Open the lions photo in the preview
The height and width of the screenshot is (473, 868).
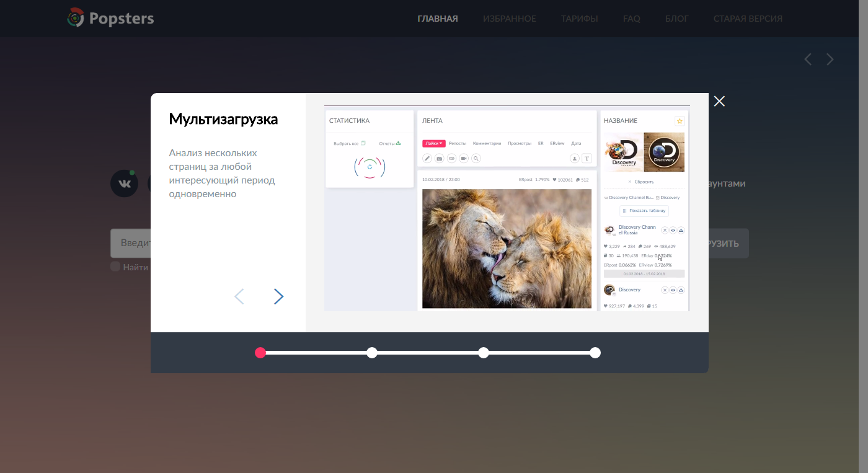507,249
